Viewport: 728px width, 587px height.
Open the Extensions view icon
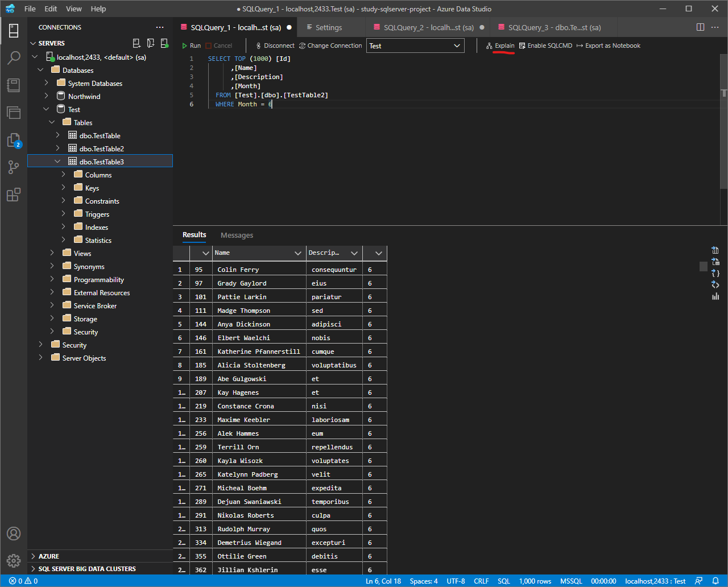tap(14, 195)
